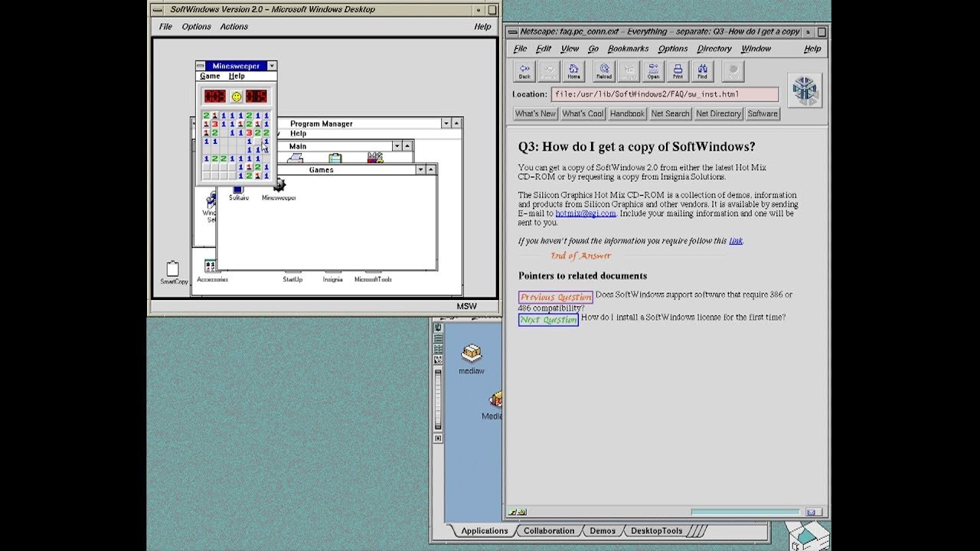Click the icon size slider in icon catalog
Image resolution: width=980 pixels, height=551 pixels.
[438, 399]
